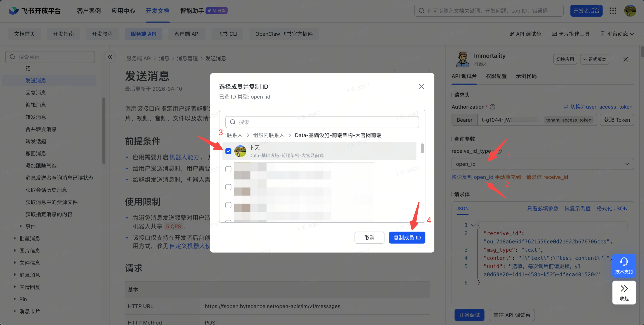Switch to 文档首页 tab
Image resolution: width=644 pixels, height=325 pixels.
(25, 34)
